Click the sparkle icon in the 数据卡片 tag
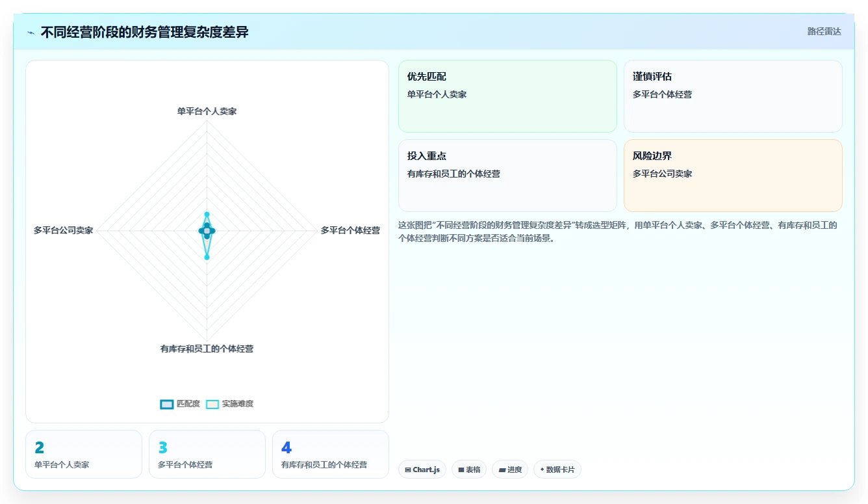This screenshot has height=504, width=868. tap(542, 470)
